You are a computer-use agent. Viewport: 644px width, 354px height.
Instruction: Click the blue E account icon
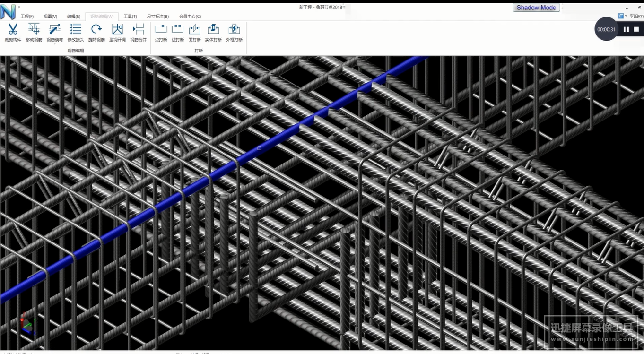point(621,16)
